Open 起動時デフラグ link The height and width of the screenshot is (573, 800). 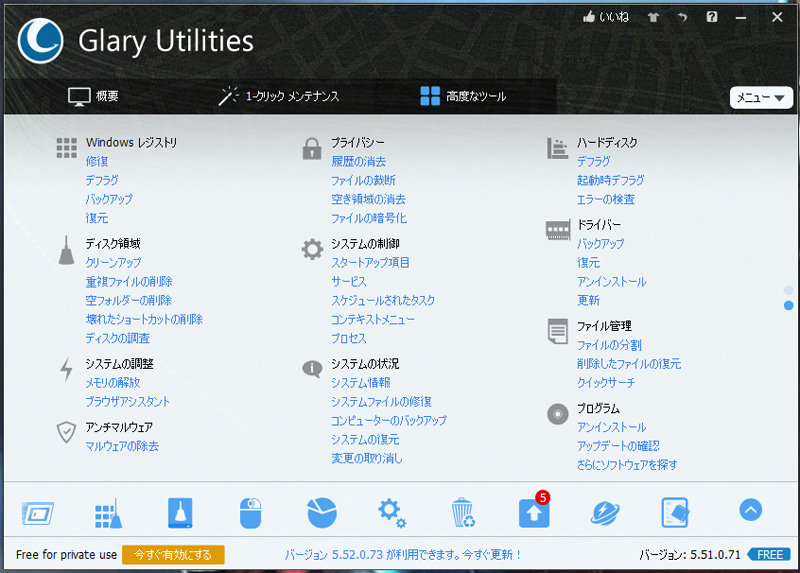click(611, 180)
